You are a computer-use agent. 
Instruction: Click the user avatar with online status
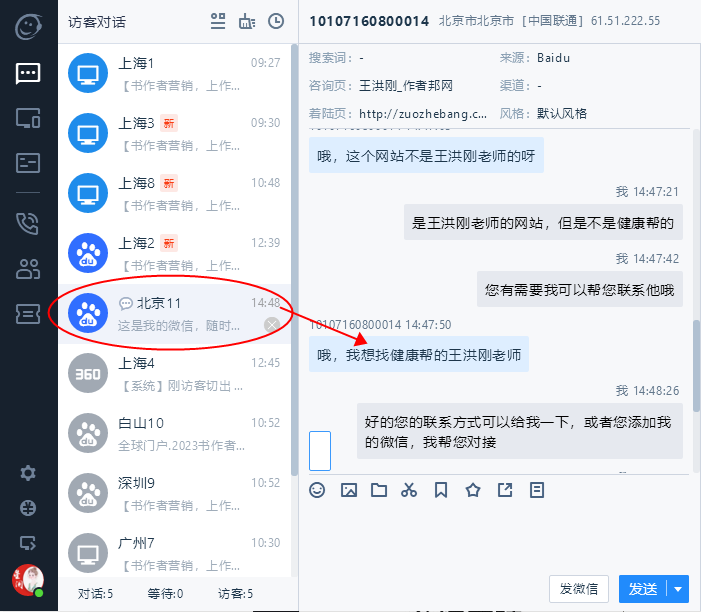click(27, 579)
